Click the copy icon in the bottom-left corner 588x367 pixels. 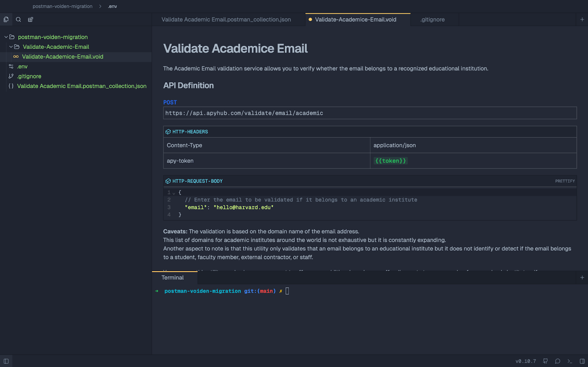tap(6, 361)
